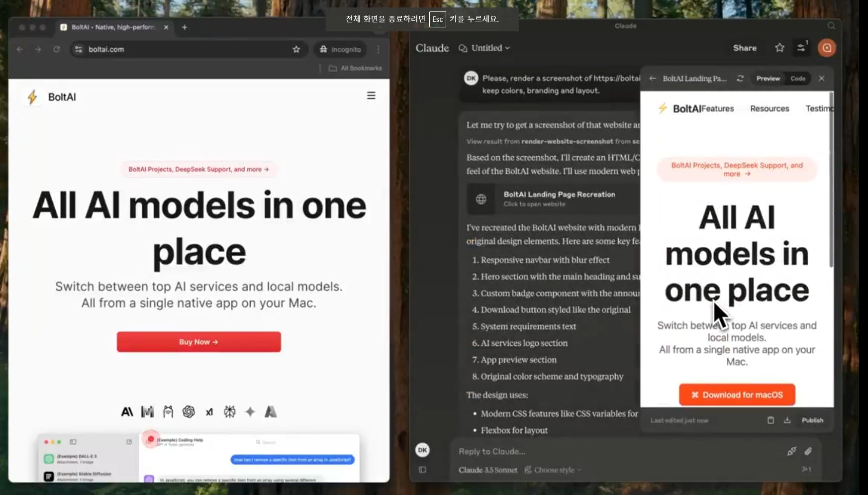The width and height of the screenshot is (868, 495).
Task: Close the artifact preview panel
Action: pyautogui.click(x=822, y=79)
